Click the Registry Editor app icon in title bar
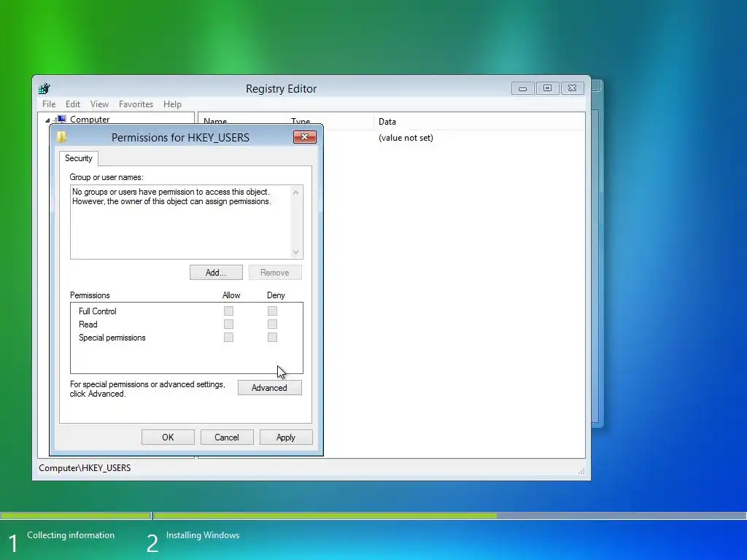Viewport: 747px width, 560px height. 44,88
